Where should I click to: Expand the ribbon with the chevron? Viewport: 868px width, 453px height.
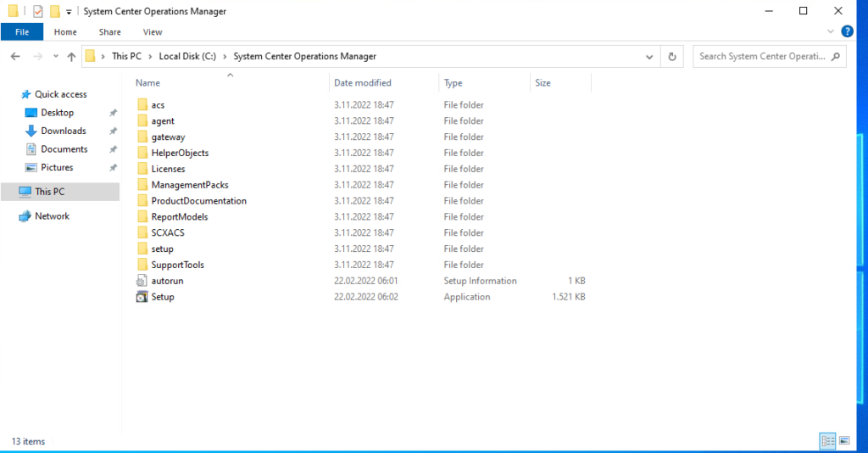pyautogui.click(x=831, y=31)
